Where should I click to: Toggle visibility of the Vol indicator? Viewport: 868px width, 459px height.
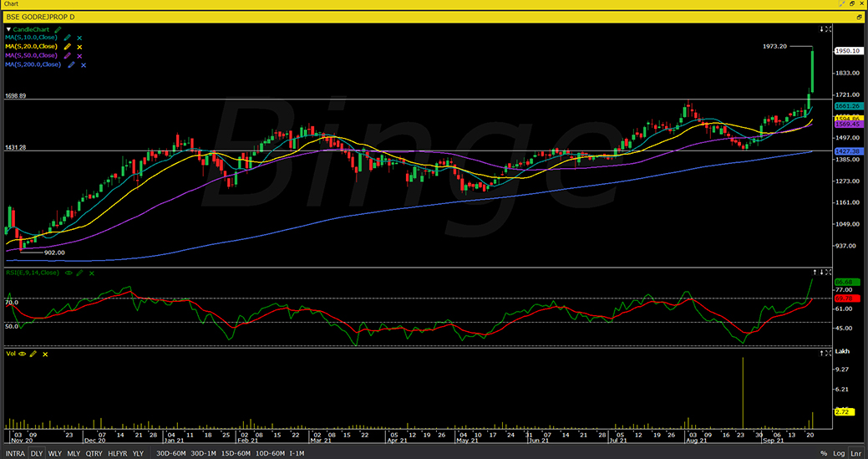tap(23, 354)
